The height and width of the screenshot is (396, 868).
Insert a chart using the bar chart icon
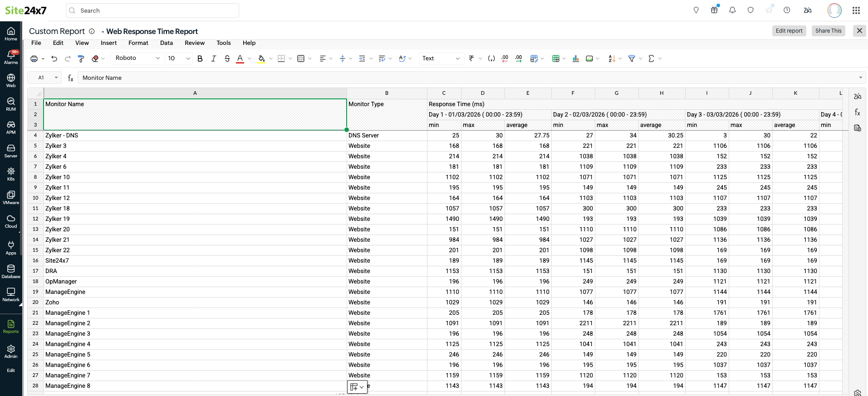575,59
